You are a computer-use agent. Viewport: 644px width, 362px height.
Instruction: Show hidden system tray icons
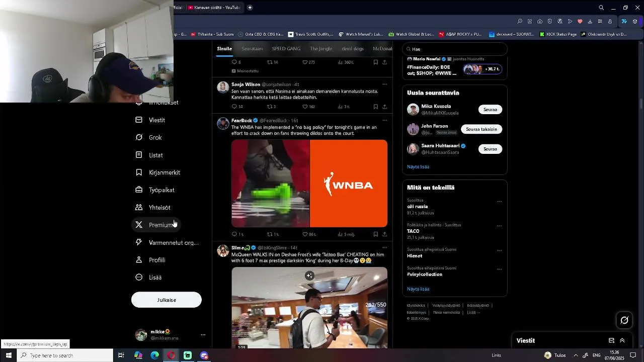coord(576,355)
